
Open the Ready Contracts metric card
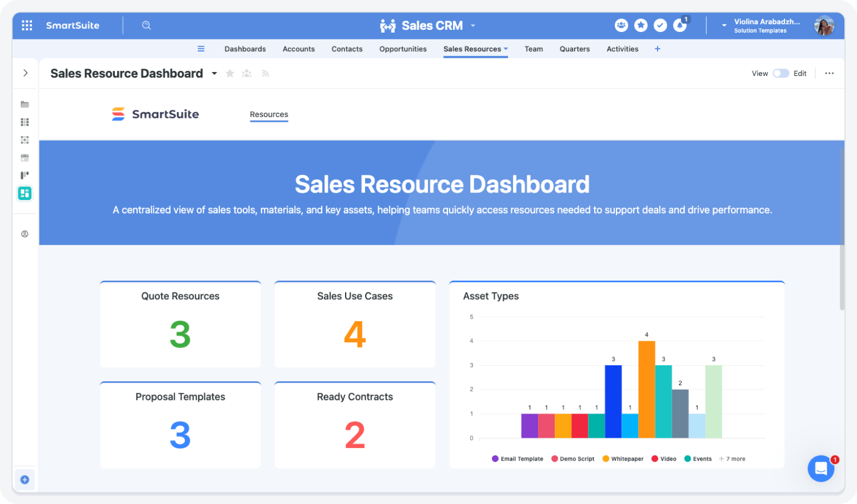pos(355,425)
